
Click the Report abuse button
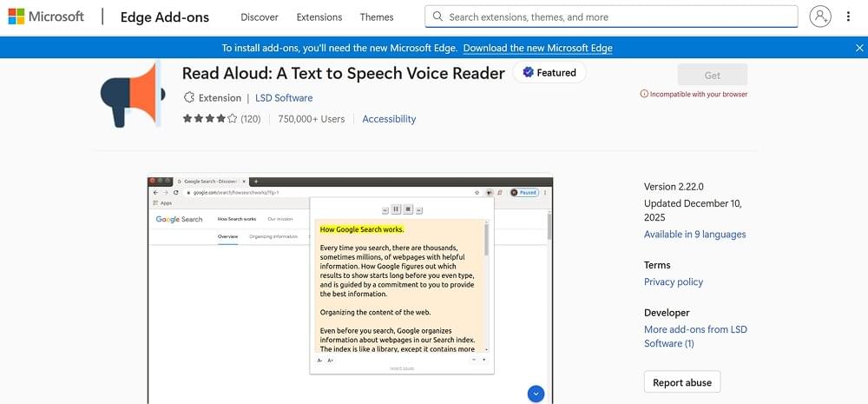click(682, 382)
